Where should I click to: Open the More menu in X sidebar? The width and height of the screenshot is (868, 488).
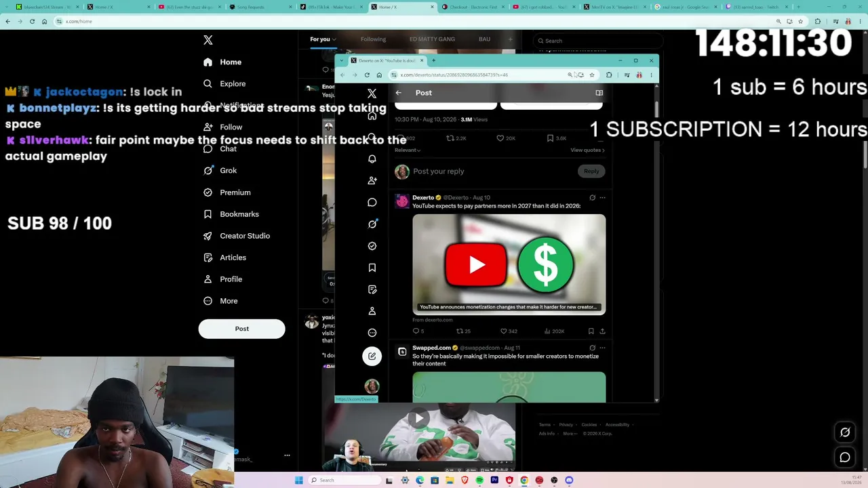[221, 301]
